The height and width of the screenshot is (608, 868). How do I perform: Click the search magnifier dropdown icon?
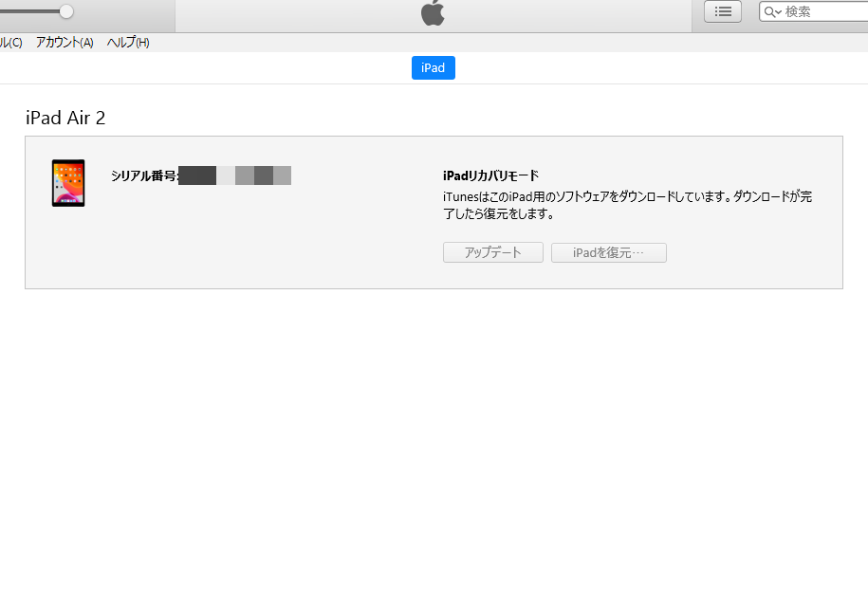pyautogui.click(x=772, y=11)
